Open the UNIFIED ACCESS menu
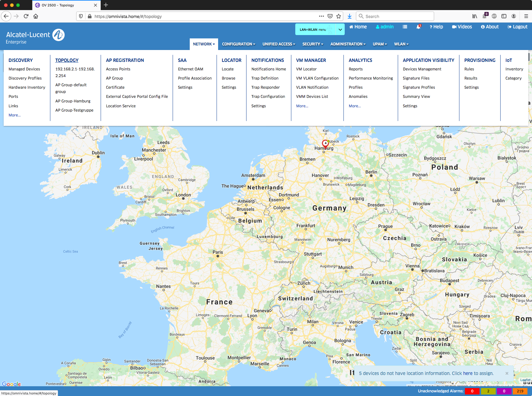Viewport: 532px width, 396px height. pyautogui.click(x=279, y=44)
